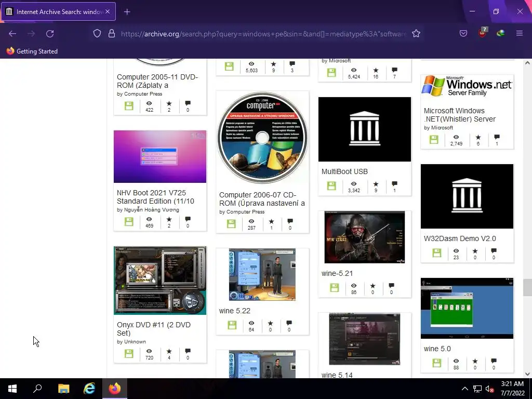The width and height of the screenshot is (532, 399).
Task: Open the Computer 2006-07 CD-ROM title link
Action: [262, 199]
